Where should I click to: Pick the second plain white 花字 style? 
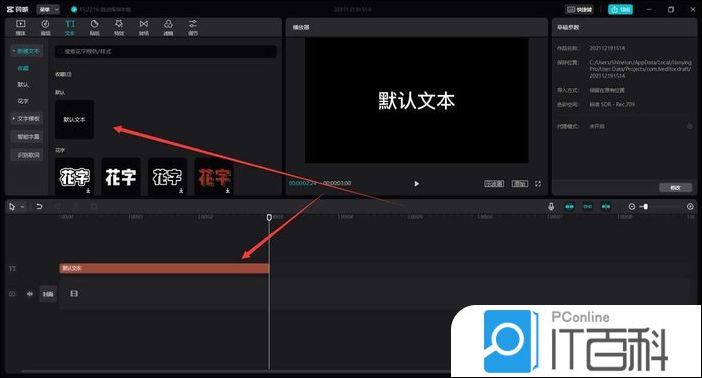(121, 177)
